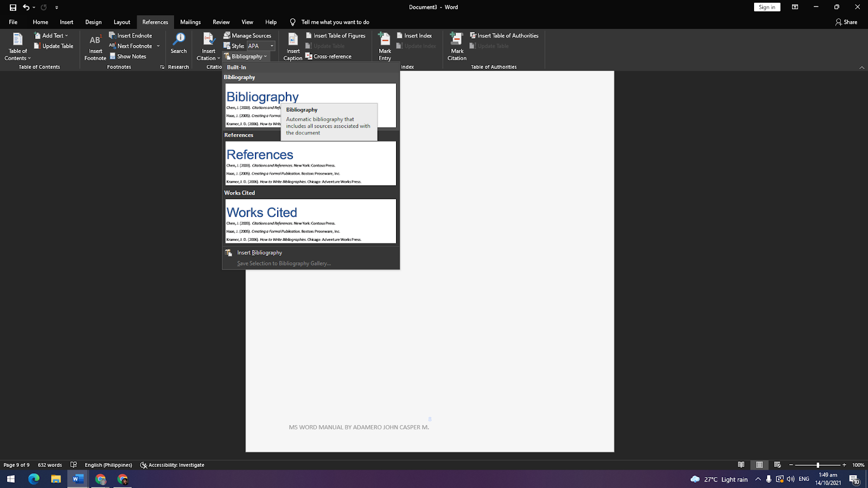Expand Next Footnote dropdown arrow
Viewport: 868px width, 488px height.
158,46
